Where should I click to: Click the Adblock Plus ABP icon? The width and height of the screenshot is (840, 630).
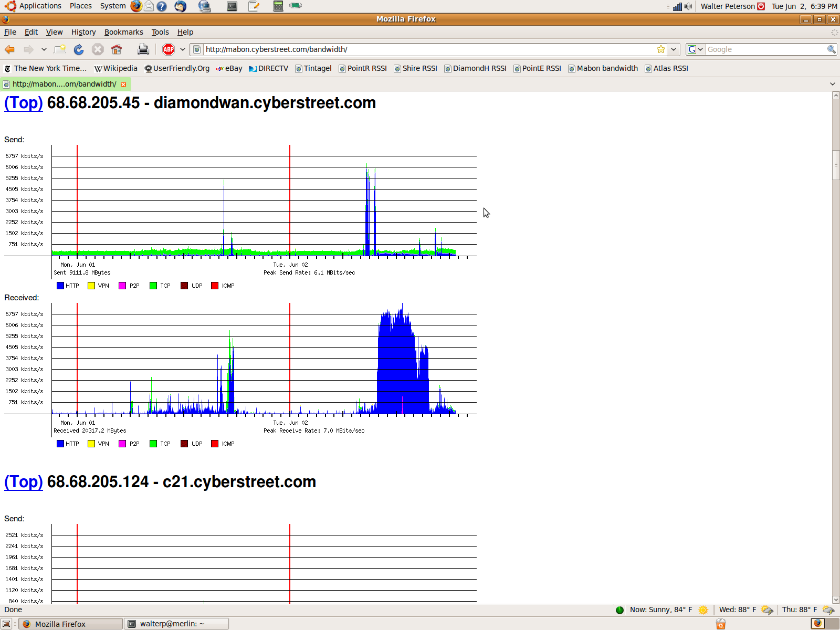coord(169,49)
